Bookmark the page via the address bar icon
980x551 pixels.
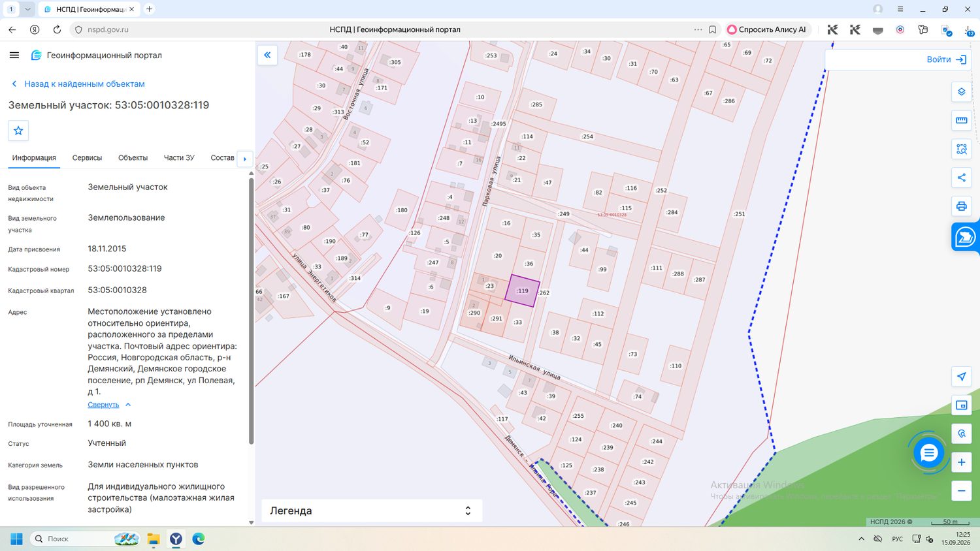(x=713, y=29)
